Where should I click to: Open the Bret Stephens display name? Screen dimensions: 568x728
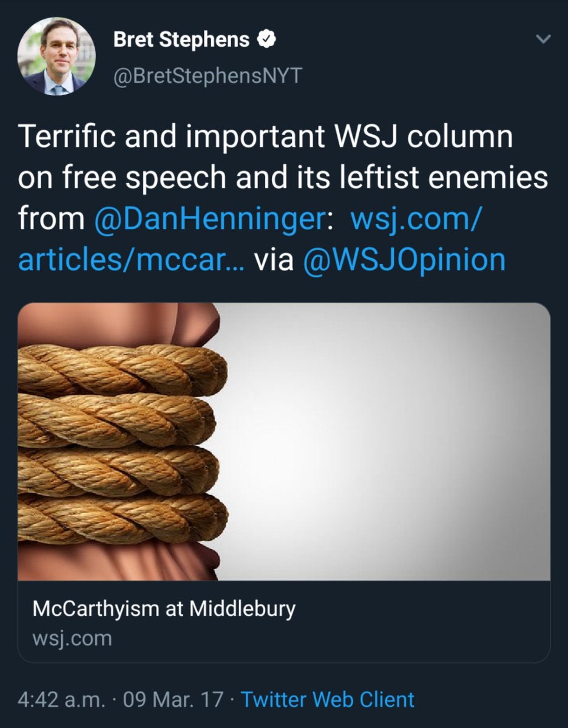click(181, 40)
